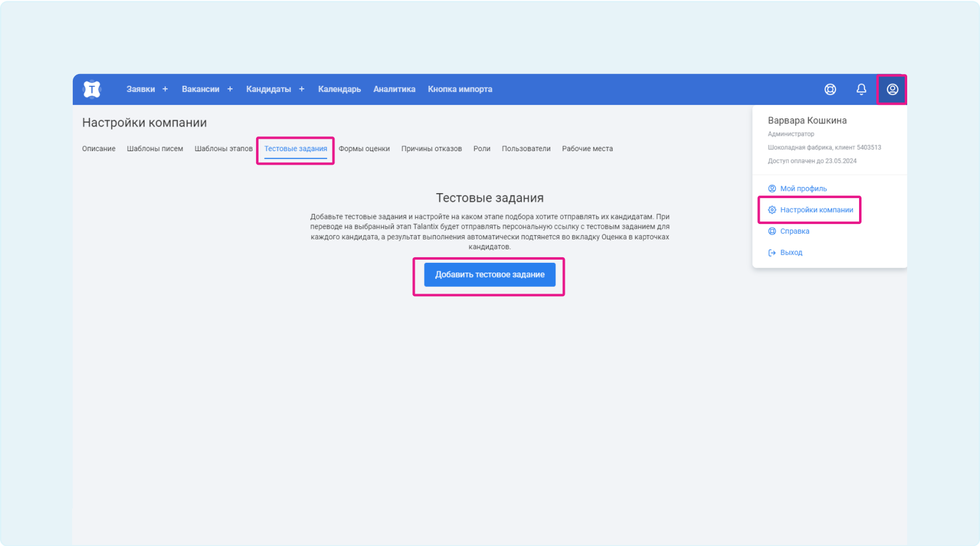Open Кнопка импорта
The height and width of the screenshot is (546, 980).
pyautogui.click(x=460, y=89)
